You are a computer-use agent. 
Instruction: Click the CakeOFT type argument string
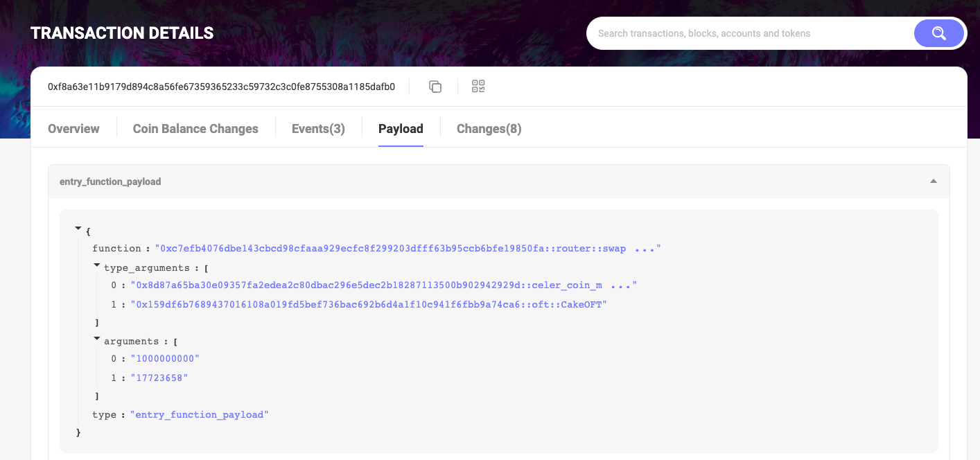point(368,304)
